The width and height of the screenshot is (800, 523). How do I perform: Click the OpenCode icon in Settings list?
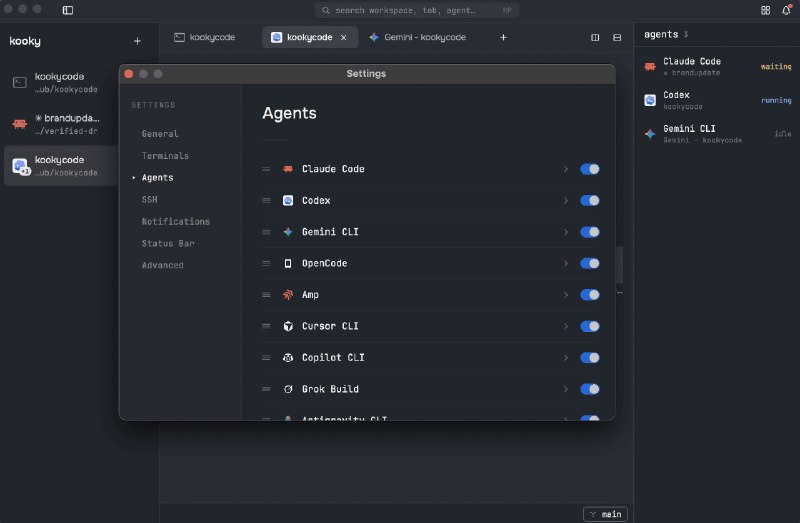288,263
